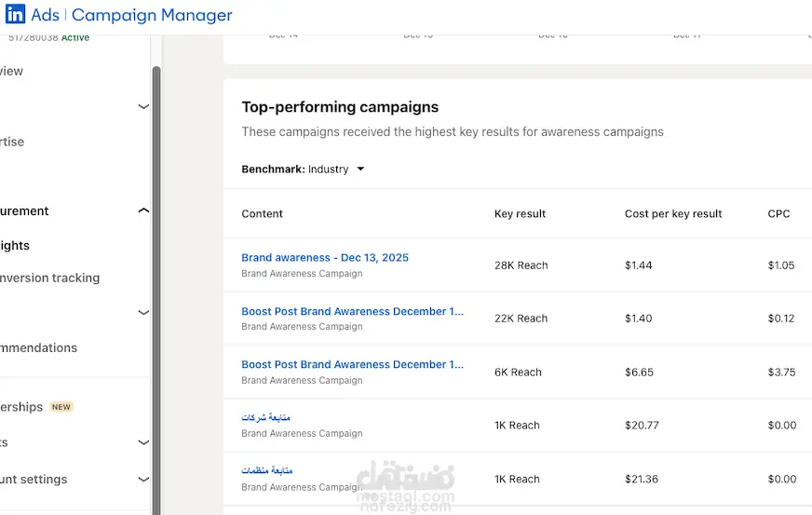This screenshot has height=515, width=812.
Task: Open Overview in the sidebar
Action: [x=11, y=71]
